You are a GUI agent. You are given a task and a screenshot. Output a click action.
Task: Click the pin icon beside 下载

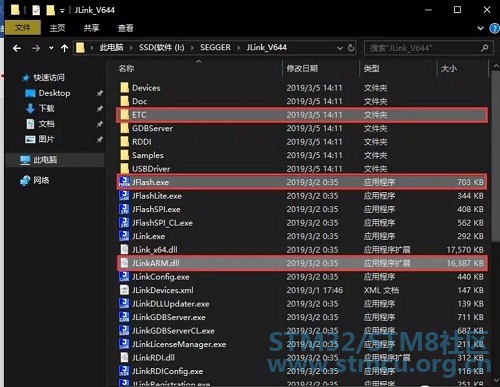99,109
